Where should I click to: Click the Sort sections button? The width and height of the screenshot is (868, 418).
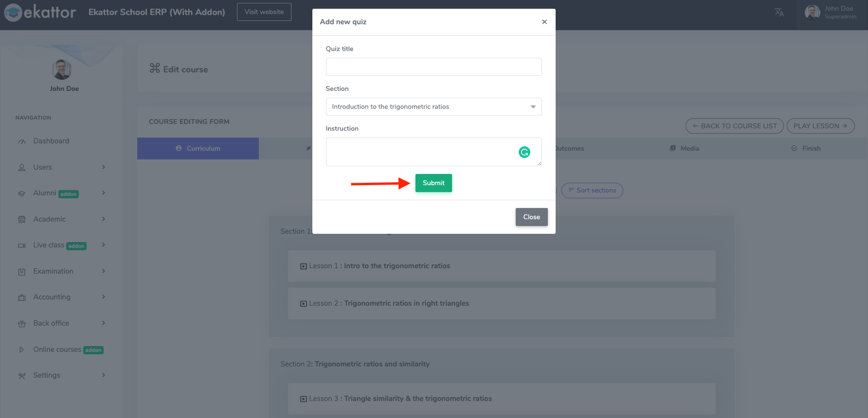coord(592,190)
